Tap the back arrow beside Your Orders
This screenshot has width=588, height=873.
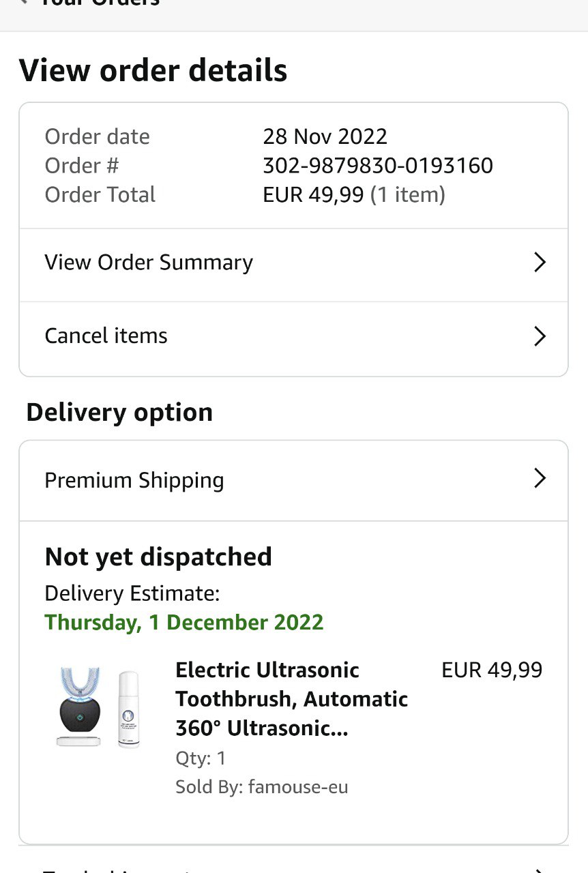pyautogui.click(x=25, y=2)
